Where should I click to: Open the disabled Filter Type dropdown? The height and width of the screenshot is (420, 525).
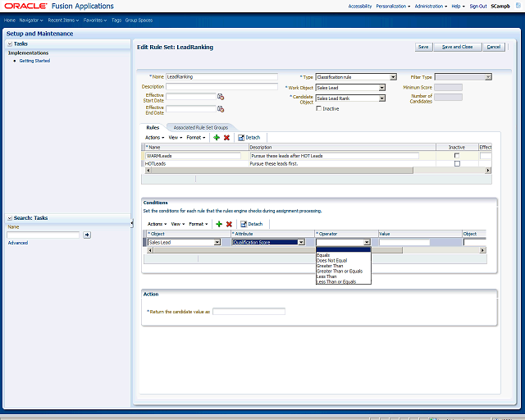[489, 77]
